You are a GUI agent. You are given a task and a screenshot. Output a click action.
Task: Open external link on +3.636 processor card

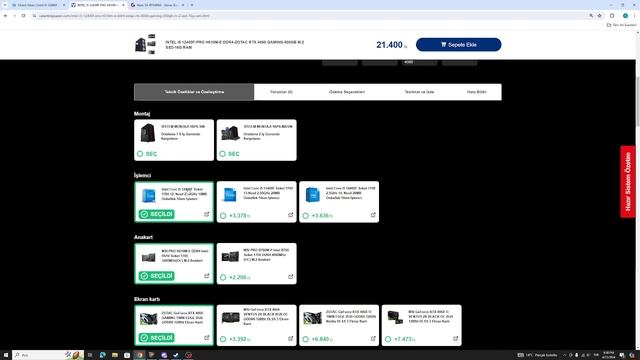(x=373, y=215)
